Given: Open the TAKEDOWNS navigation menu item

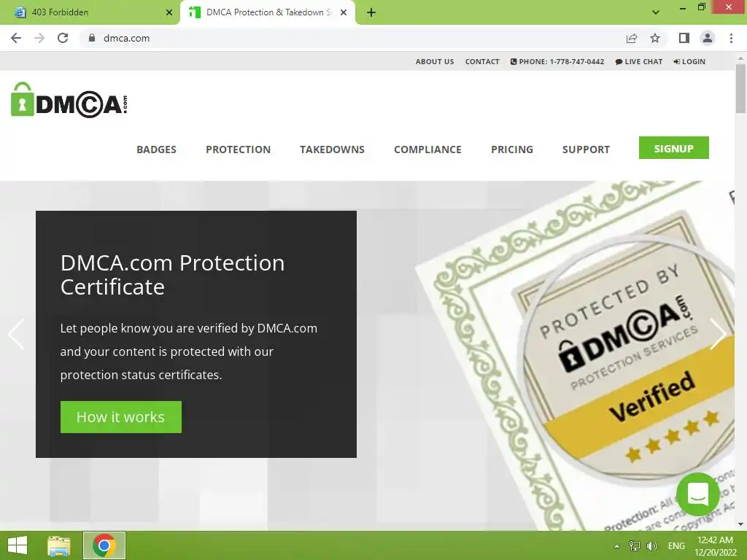Looking at the screenshot, I should click(332, 149).
